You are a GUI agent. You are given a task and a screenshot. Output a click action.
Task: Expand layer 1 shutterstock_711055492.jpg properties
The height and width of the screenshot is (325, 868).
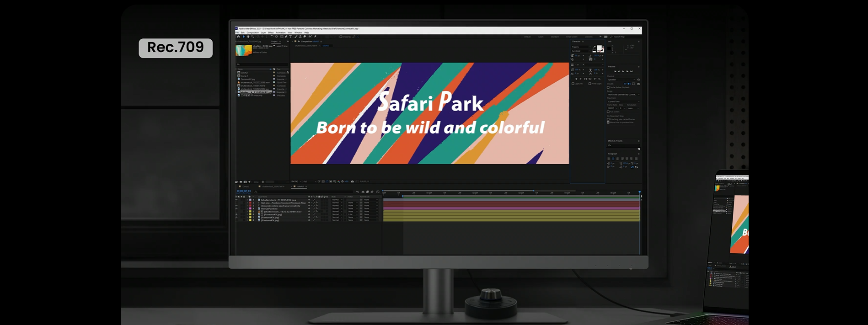(x=246, y=200)
